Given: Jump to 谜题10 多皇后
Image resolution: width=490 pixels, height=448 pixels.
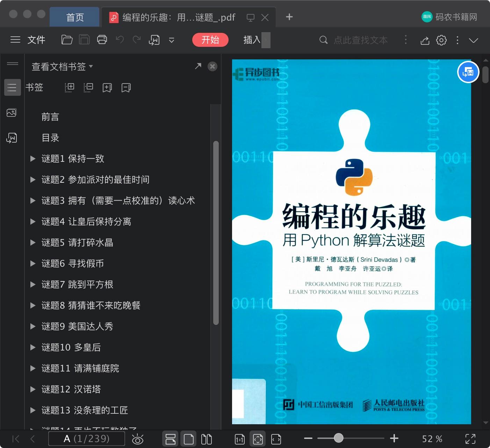Looking at the screenshot, I should tap(71, 347).
